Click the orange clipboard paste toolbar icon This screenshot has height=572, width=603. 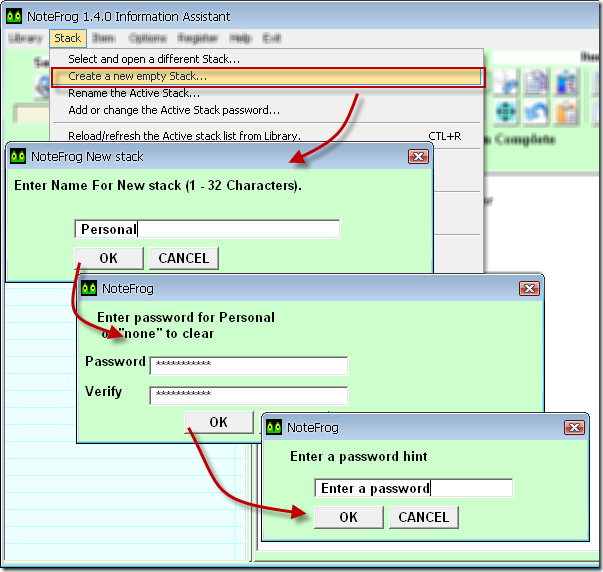click(x=566, y=112)
